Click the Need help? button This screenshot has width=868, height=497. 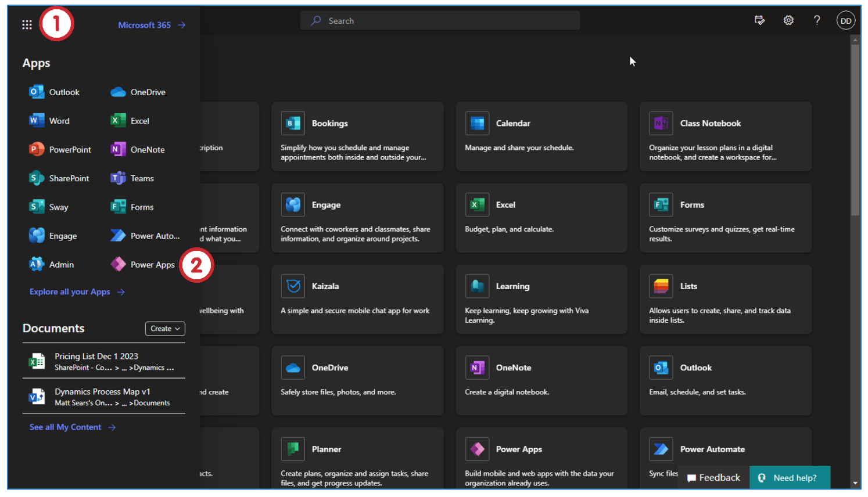[790, 478]
